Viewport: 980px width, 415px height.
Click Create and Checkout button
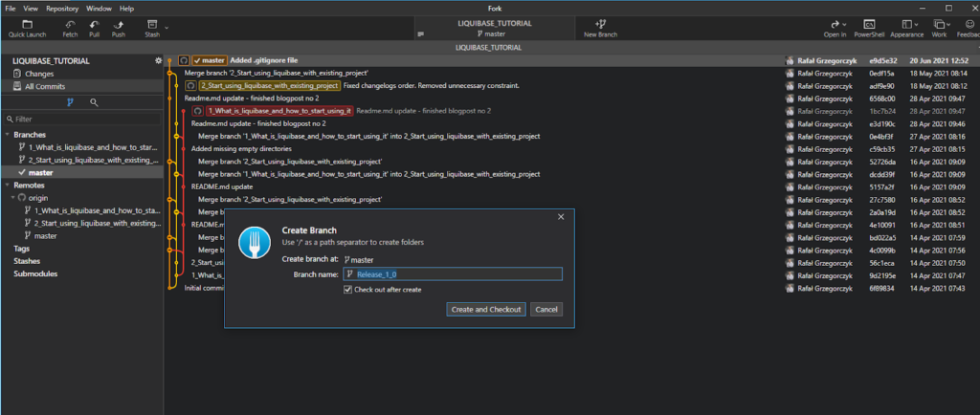[x=485, y=310]
